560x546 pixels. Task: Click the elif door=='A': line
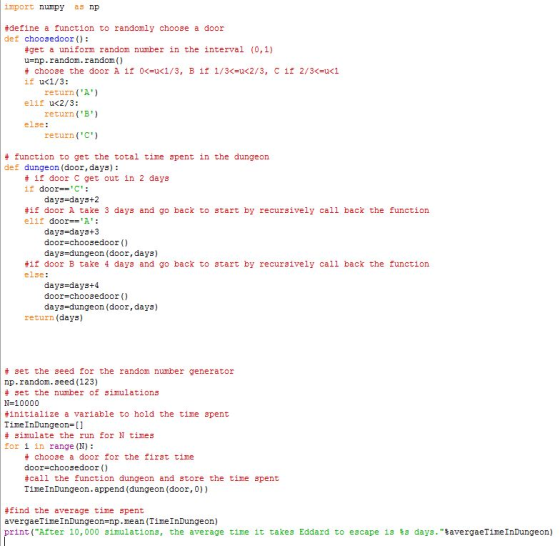pyautogui.click(x=61, y=221)
